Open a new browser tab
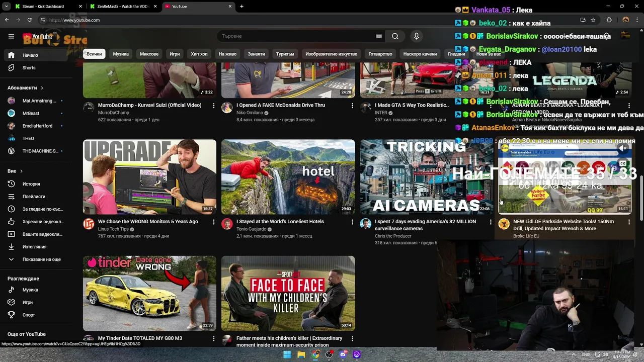 coord(242,7)
